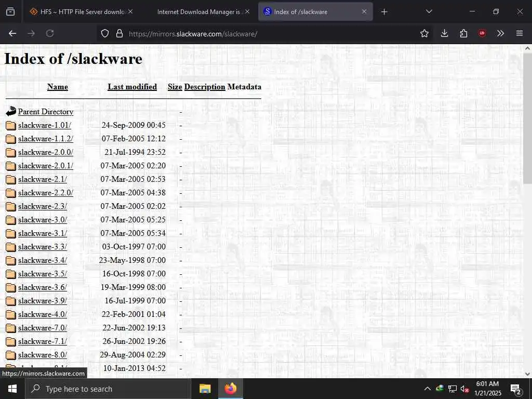Select date text 10-Jan-2013 04:52
Viewport: 532px width, 399px height.
coord(135,368)
